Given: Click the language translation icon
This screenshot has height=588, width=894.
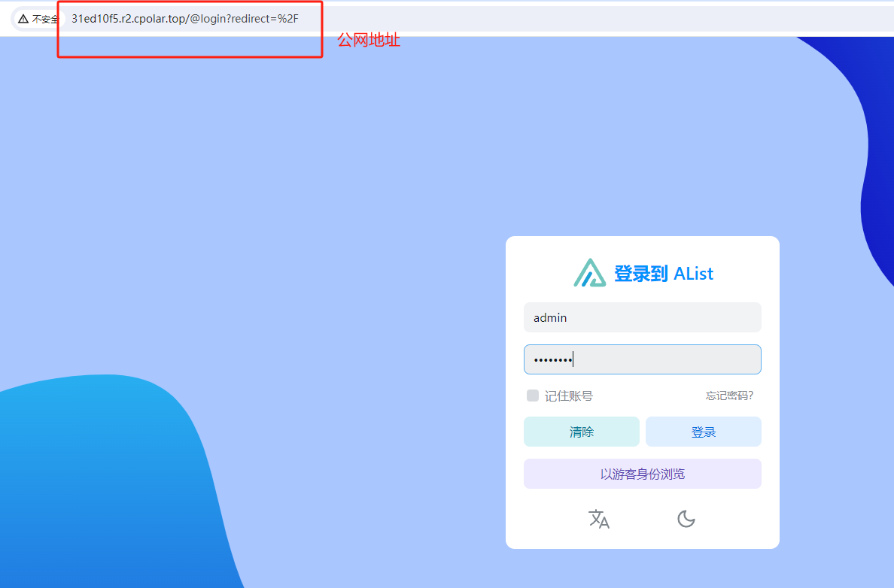Looking at the screenshot, I should [x=599, y=519].
